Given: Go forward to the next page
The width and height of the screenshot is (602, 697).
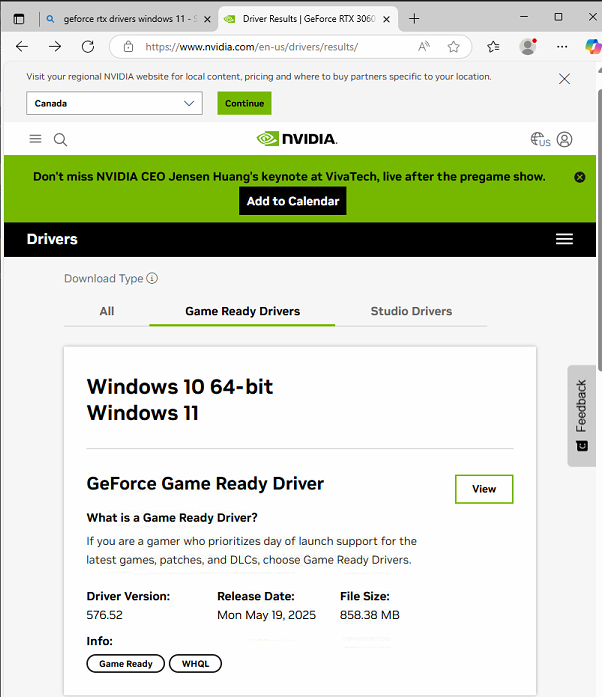Looking at the screenshot, I should (x=55, y=46).
